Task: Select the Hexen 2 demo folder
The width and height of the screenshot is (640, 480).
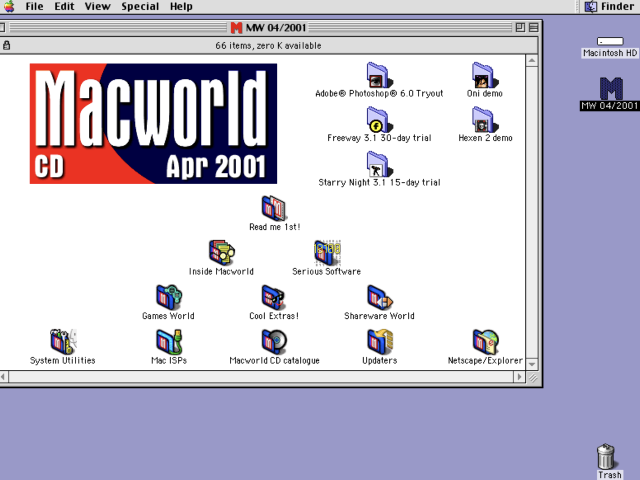Action: coord(484,120)
